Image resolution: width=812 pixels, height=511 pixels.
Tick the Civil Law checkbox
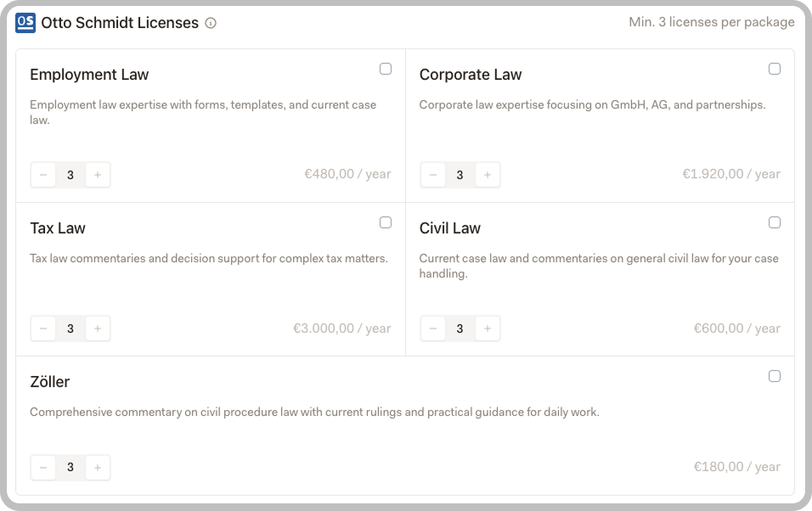pos(775,222)
